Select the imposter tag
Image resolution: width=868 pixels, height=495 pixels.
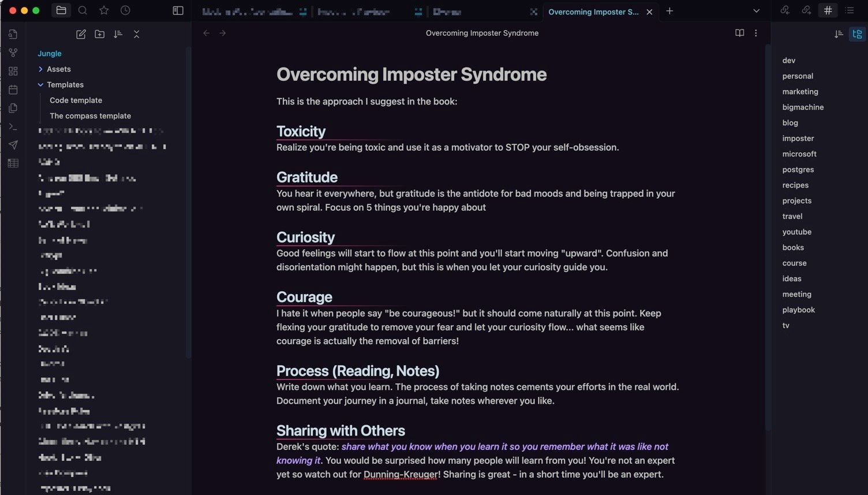[798, 139]
